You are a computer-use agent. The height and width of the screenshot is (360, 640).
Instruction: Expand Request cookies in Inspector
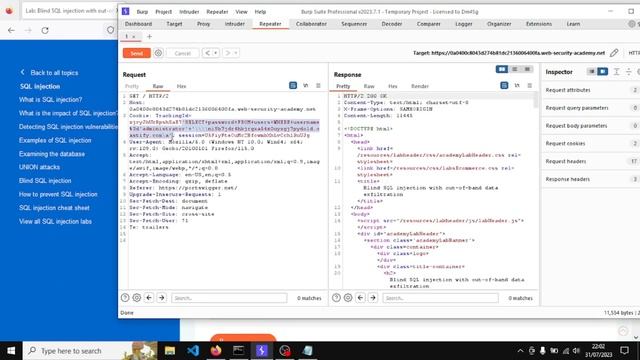pos(591,143)
